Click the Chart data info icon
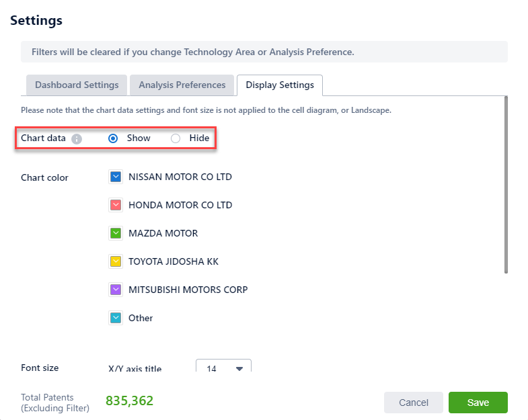 (x=77, y=138)
